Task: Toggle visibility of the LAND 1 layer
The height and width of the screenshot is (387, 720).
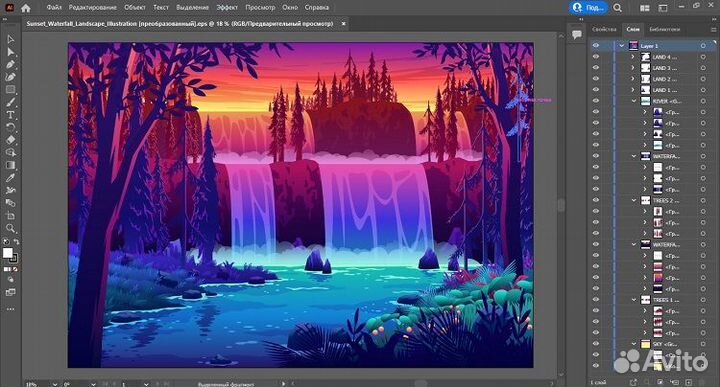Action: (x=596, y=90)
